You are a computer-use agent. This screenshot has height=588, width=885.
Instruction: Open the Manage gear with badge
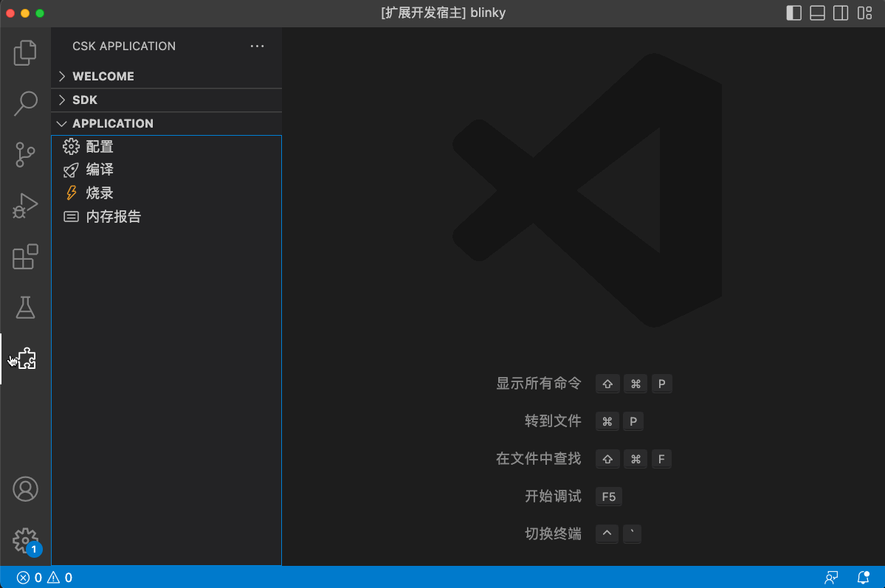pyautogui.click(x=26, y=541)
